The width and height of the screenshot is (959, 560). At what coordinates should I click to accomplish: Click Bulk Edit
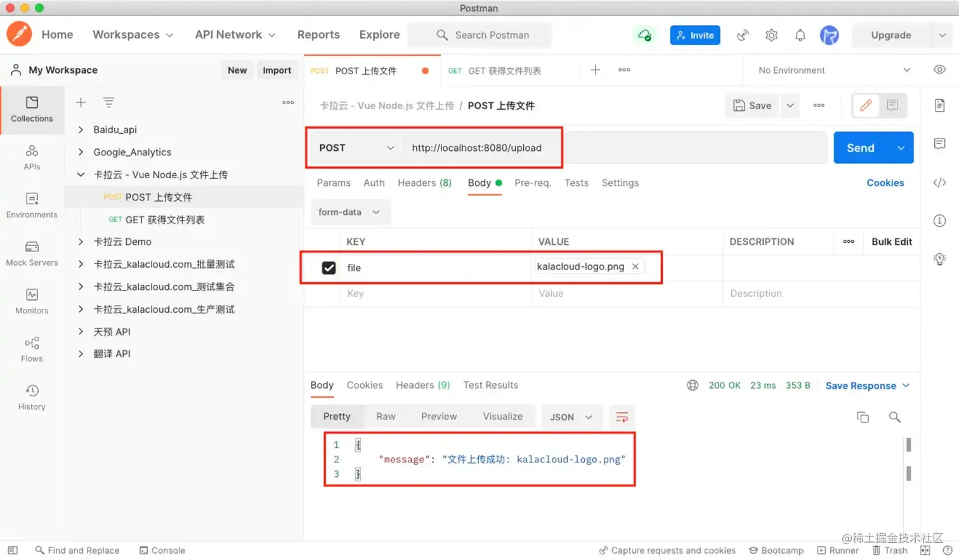pos(892,242)
